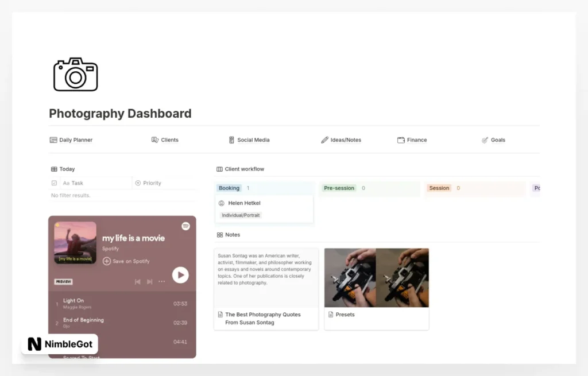
Task: Open the Helen Hetkel booking card
Action: click(x=264, y=208)
